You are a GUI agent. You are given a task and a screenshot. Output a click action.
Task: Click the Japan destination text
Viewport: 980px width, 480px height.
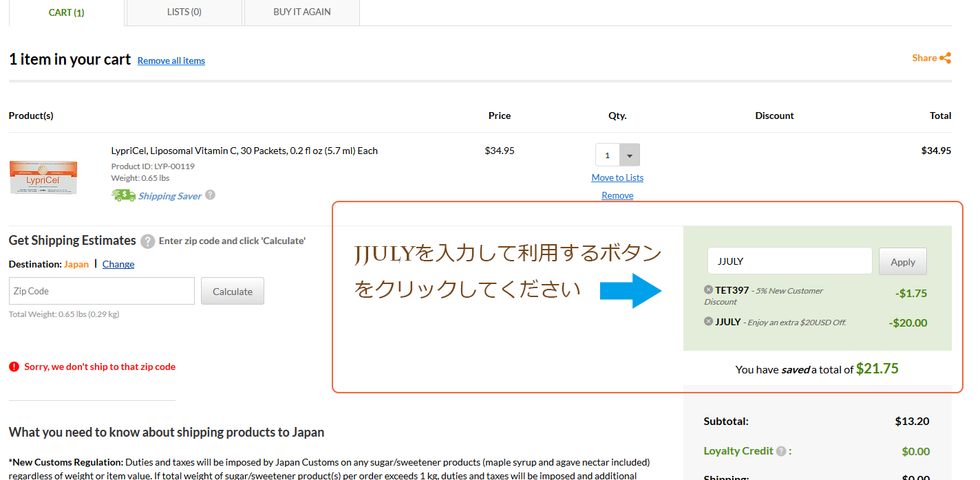click(76, 264)
